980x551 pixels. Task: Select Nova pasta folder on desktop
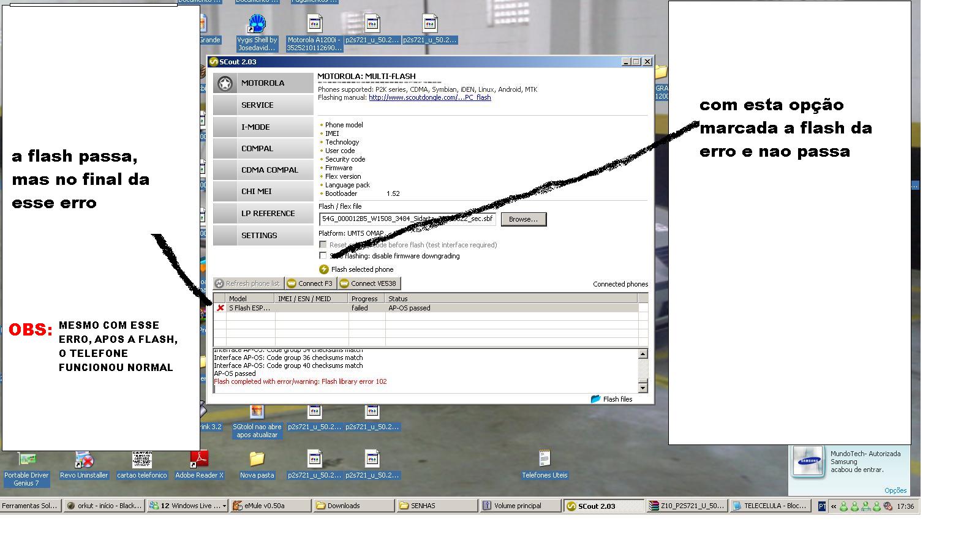point(257,466)
